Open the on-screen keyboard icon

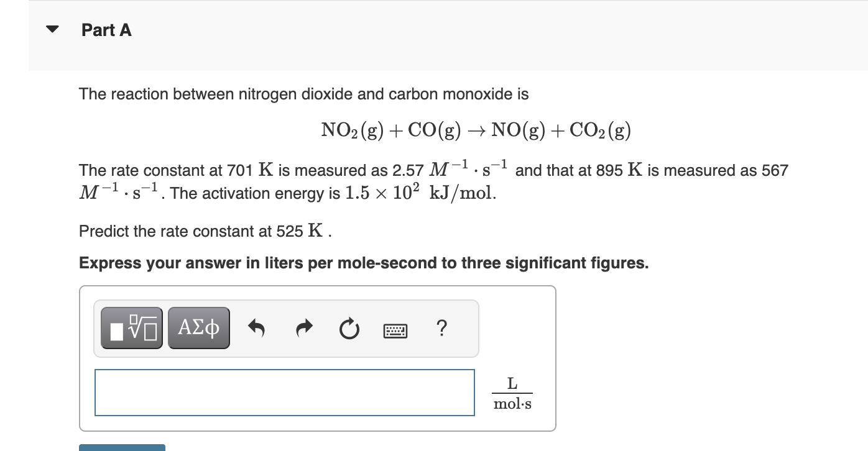(395, 329)
